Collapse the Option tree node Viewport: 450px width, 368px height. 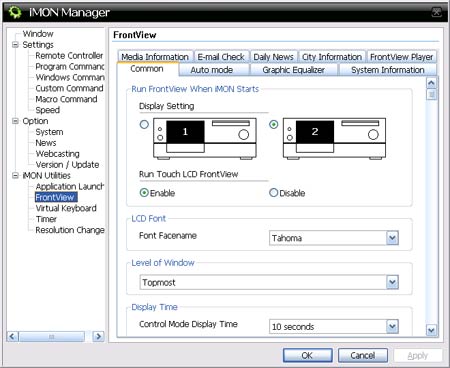[x=15, y=121]
